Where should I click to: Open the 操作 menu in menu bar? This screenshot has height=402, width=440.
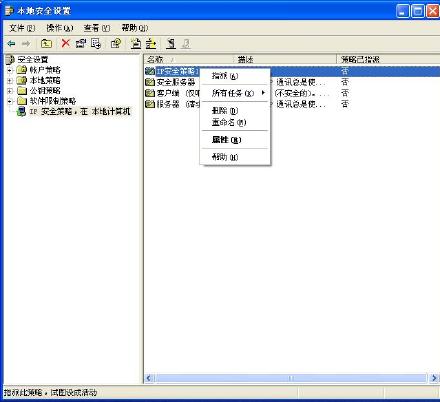pyautogui.click(x=60, y=28)
